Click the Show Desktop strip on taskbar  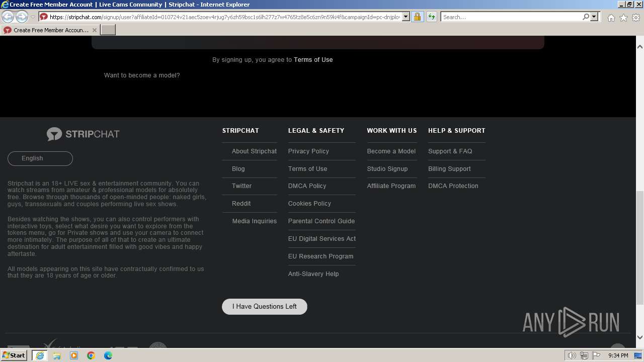pos(639,355)
